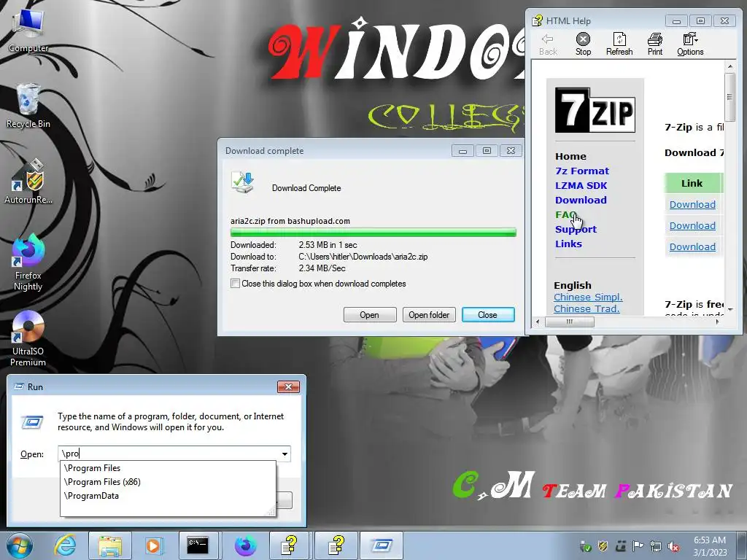Click the Link table header

tap(694, 183)
